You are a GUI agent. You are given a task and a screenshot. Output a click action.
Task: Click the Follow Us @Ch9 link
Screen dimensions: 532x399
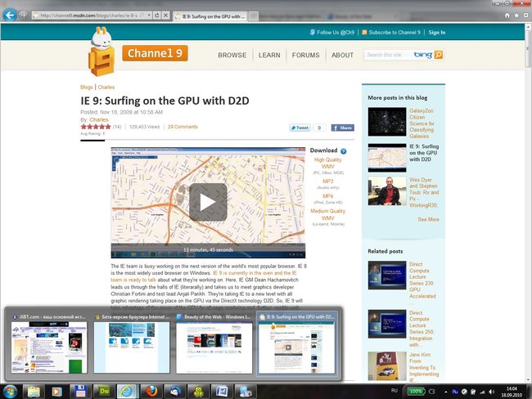tap(331, 32)
